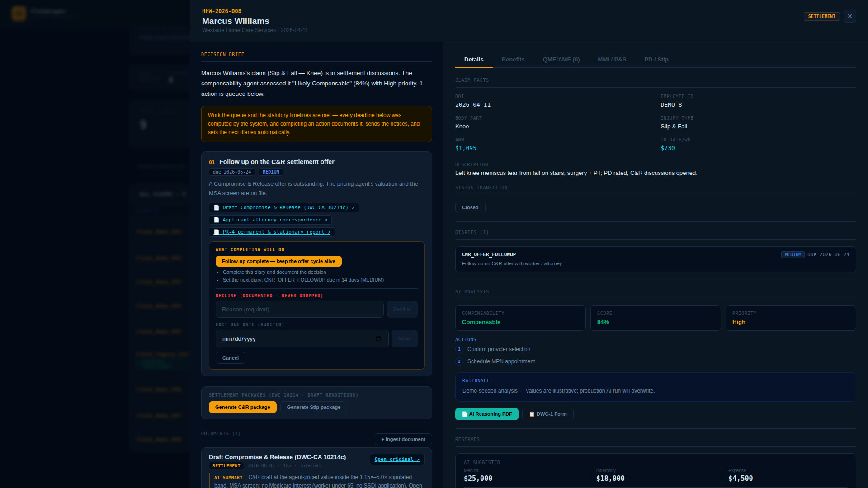Focus the decline Reason (required) field

coord(299,310)
